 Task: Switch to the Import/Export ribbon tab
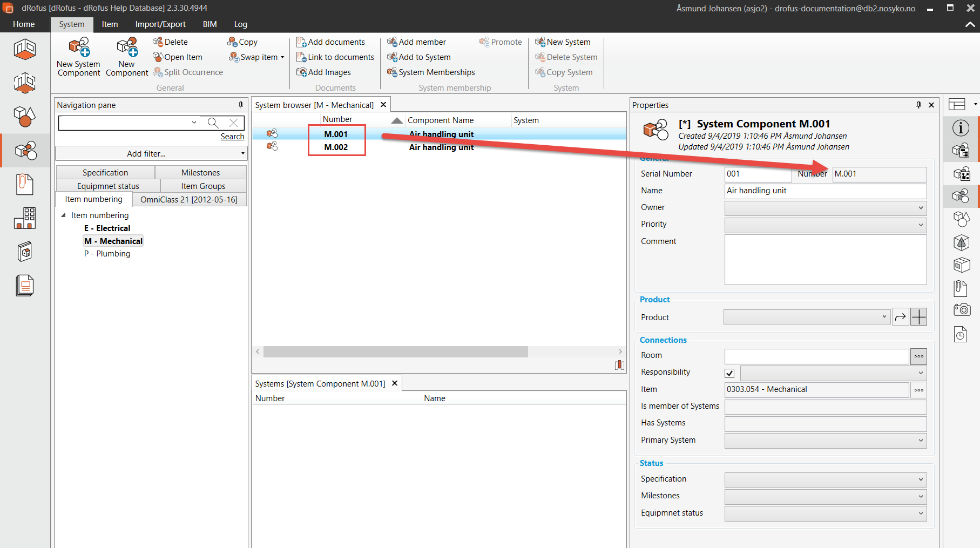tap(160, 24)
